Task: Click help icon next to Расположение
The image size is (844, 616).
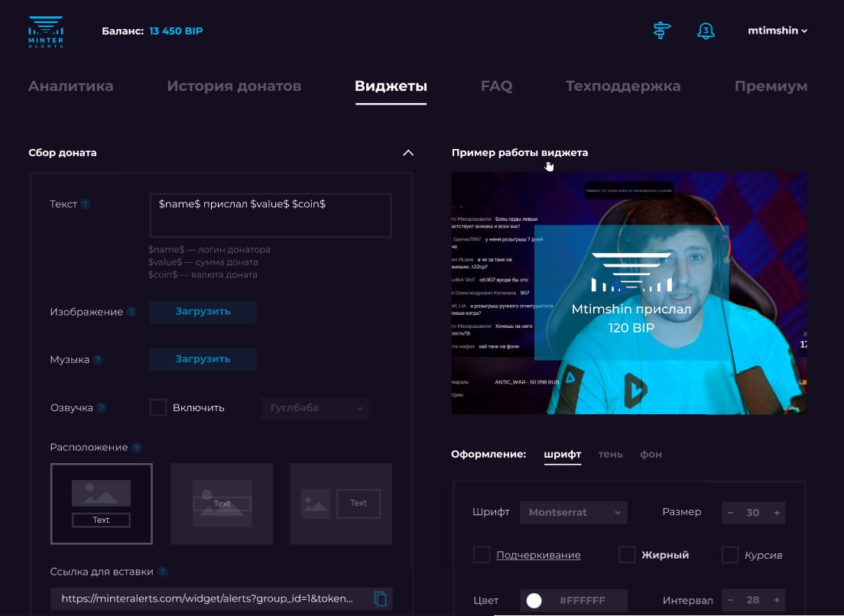Action: (137, 448)
